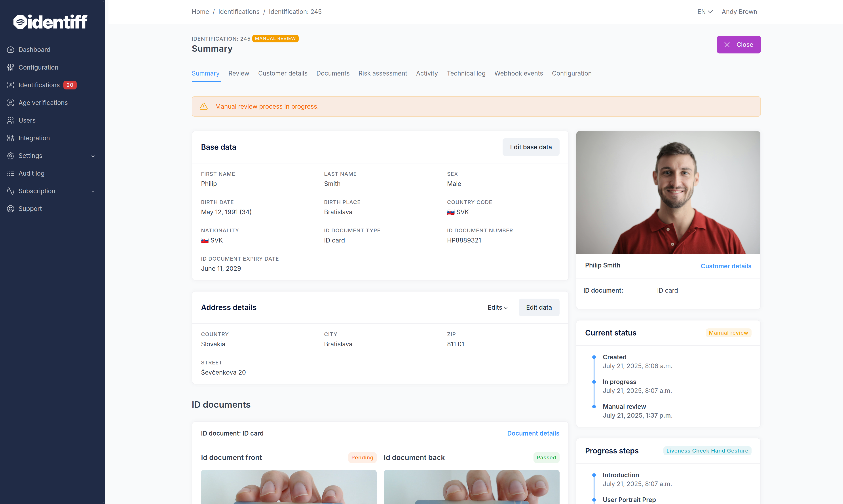Open the Edits dropdown in Address details
The image size is (843, 504).
(497, 307)
